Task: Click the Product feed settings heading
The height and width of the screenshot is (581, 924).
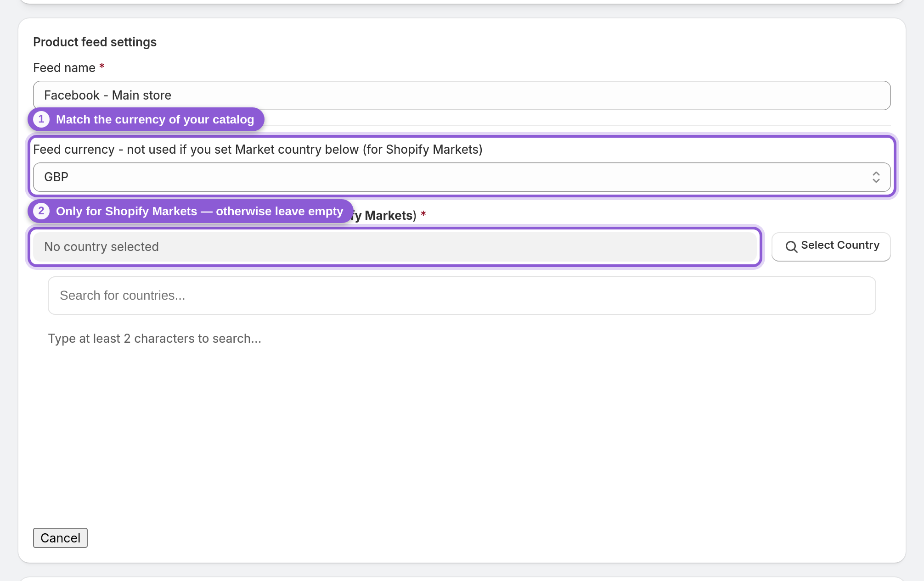Action: [x=95, y=42]
